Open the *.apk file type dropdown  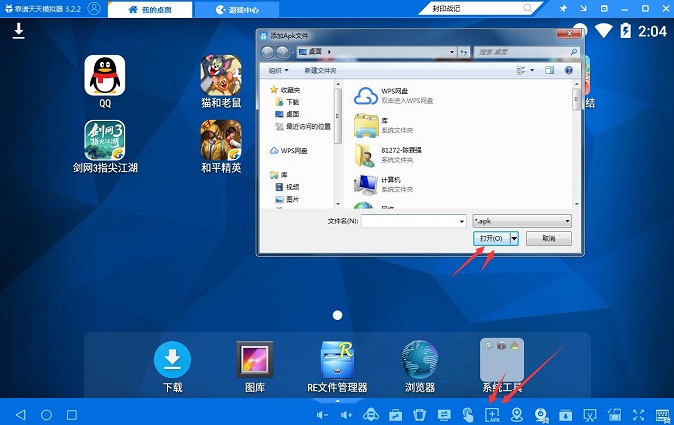pos(522,221)
